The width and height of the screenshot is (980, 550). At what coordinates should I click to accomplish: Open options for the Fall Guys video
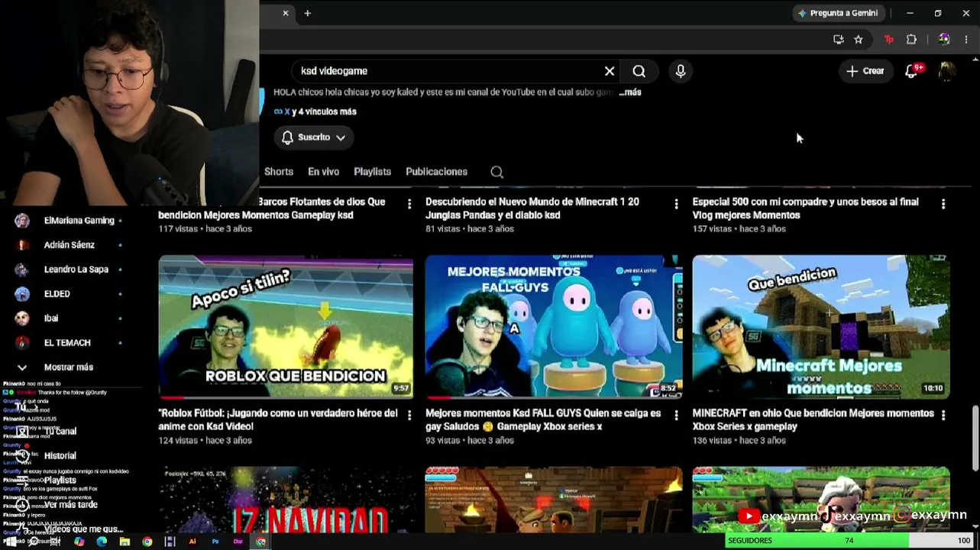pyautogui.click(x=676, y=415)
